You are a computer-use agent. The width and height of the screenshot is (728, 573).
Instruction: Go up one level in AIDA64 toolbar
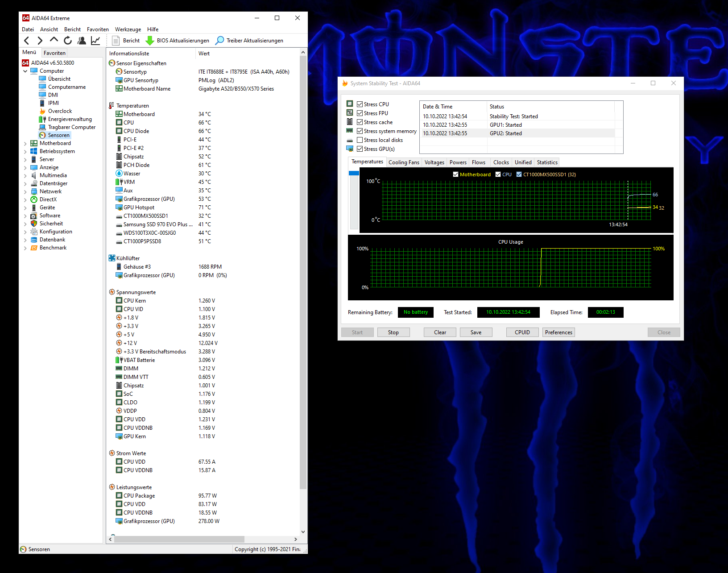click(54, 40)
